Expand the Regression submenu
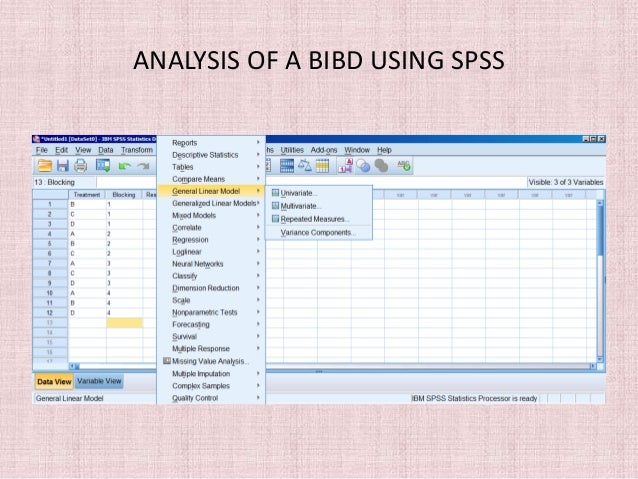The height and width of the screenshot is (479, 638). (x=211, y=240)
